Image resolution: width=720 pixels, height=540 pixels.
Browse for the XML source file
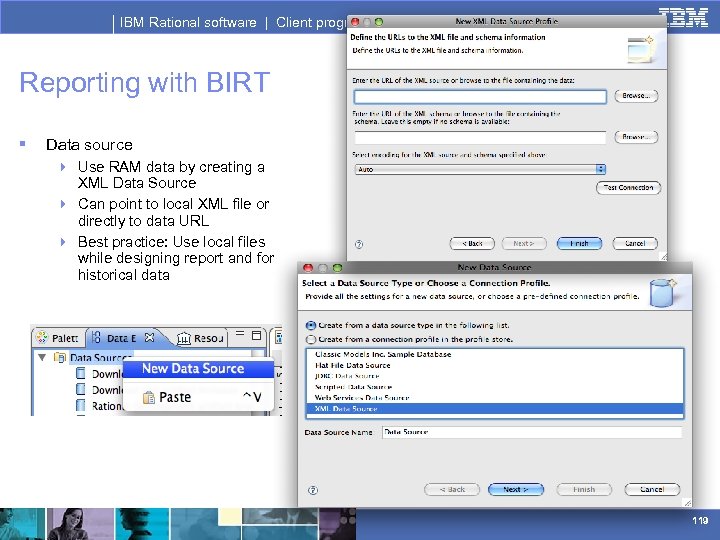coord(636,96)
